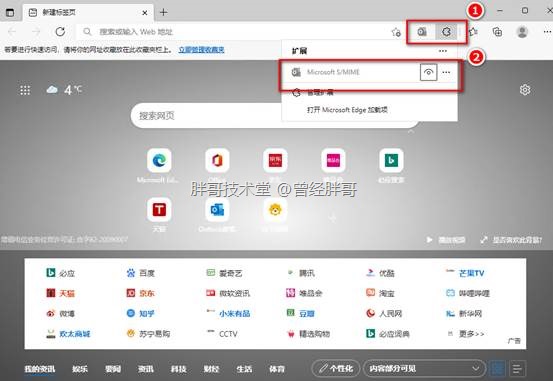Viewport: 553px width, 381px height.
Task: Open the Zhihu (知乎) site link
Action: (x=140, y=313)
